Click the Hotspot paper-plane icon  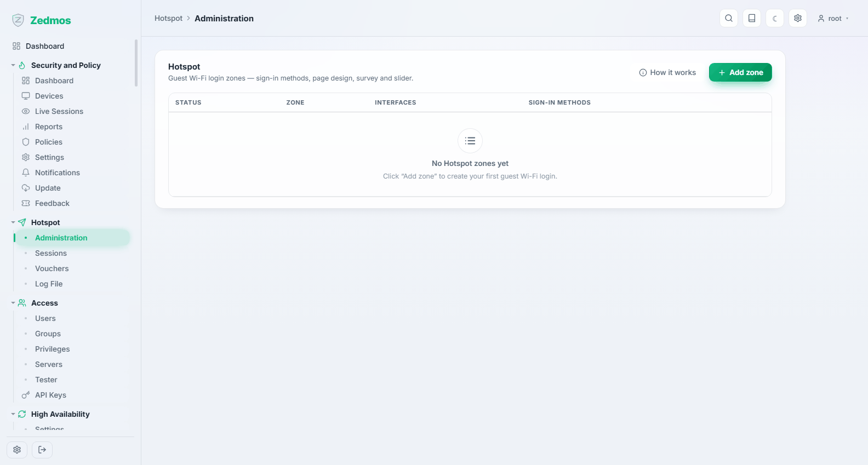22,222
